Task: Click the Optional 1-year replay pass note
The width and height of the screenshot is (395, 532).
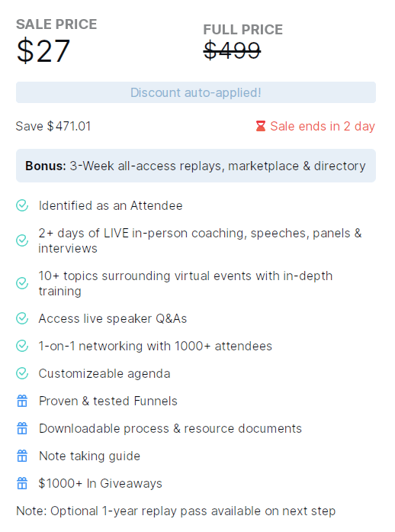Action: click(x=175, y=511)
